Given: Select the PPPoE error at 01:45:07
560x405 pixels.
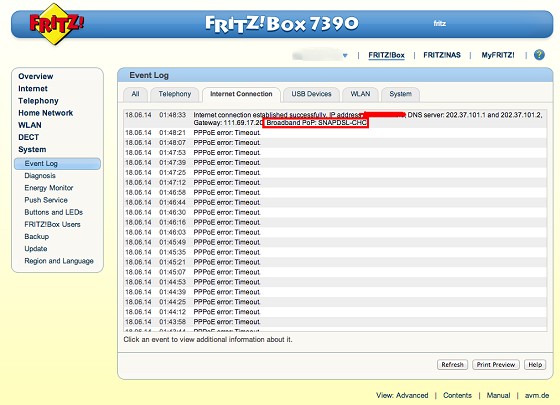Looking at the screenshot, I should point(335,272).
